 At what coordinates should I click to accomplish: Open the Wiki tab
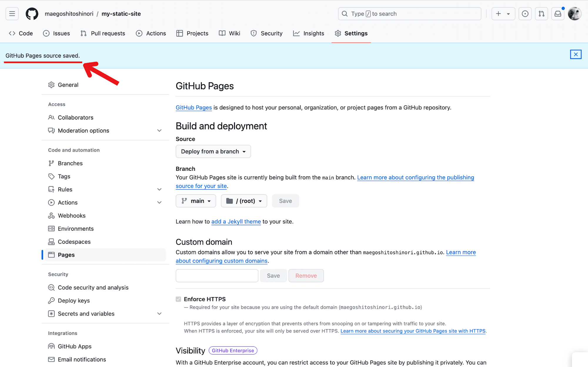pos(230,33)
